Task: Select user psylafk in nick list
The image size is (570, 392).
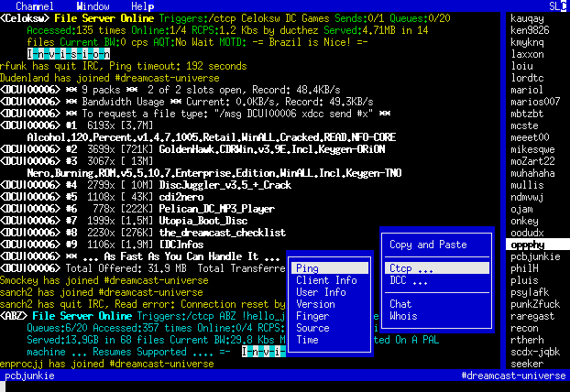Action: [x=530, y=292]
